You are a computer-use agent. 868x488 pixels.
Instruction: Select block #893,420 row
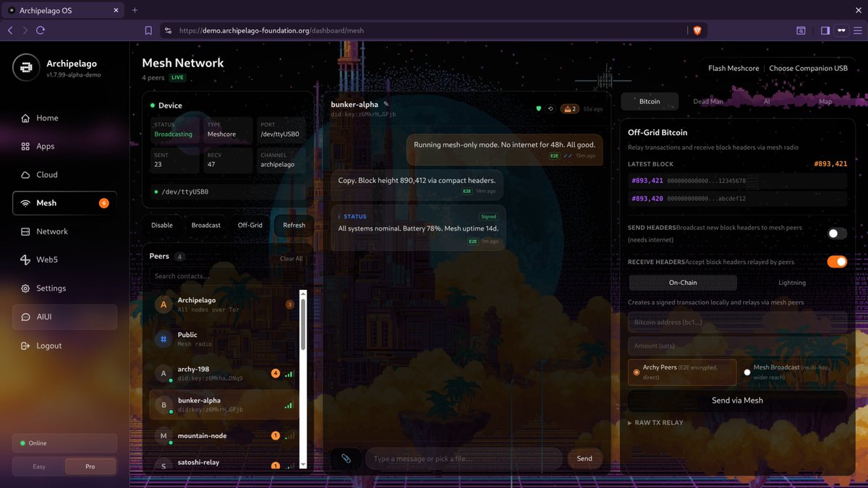(737, 198)
